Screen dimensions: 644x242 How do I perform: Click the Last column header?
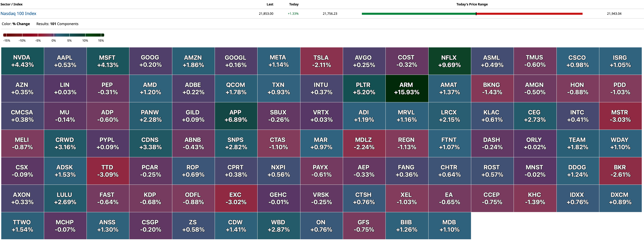(270, 4)
